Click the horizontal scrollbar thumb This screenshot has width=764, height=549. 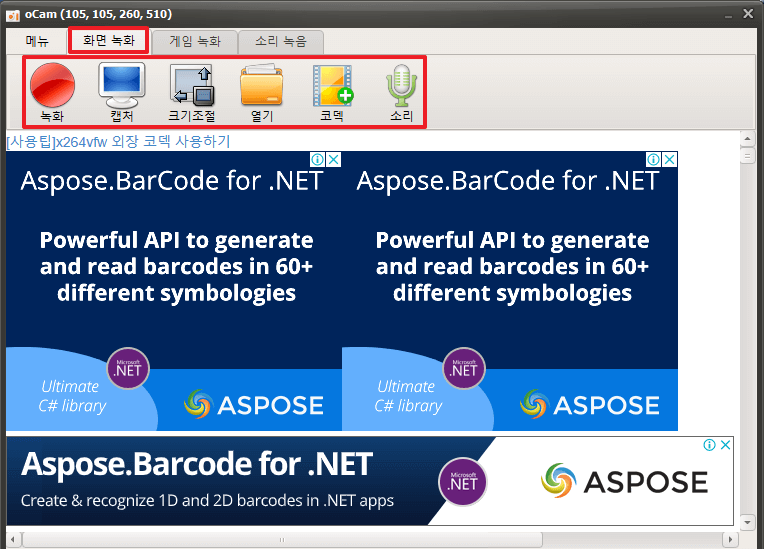pyautogui.click(x=283, y=540)
